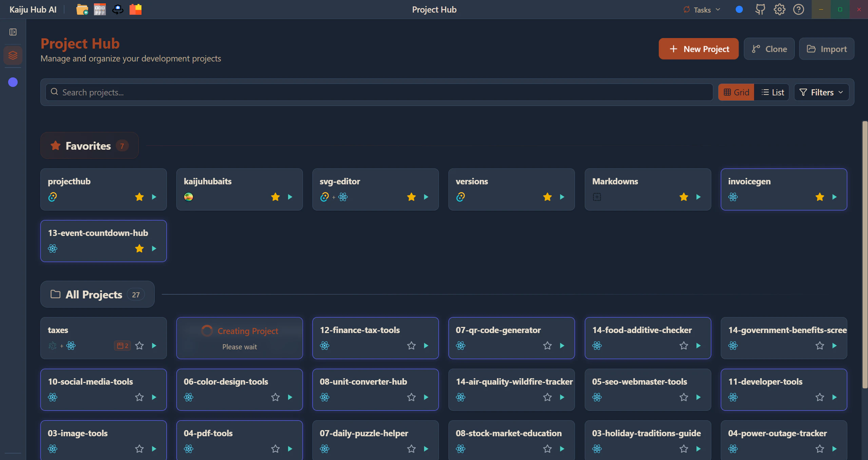Click the folder-plus icon in title bar

click(x=82, y=10)
